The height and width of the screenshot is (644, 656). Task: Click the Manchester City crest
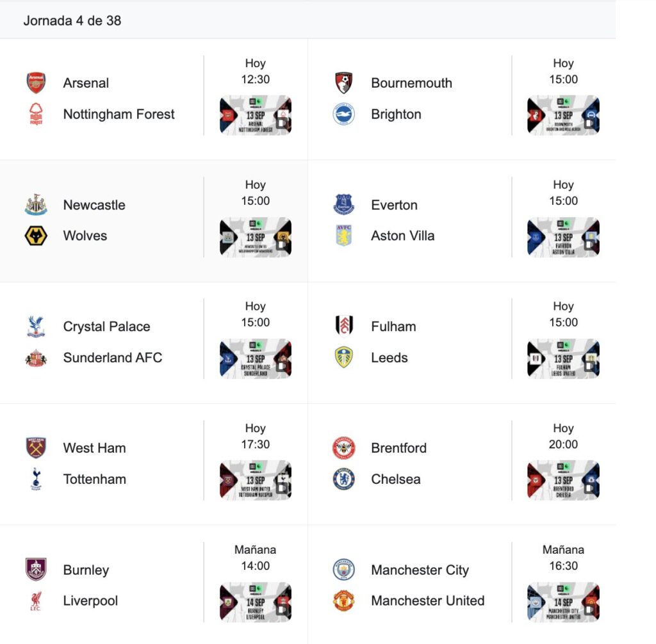tap(344, 570)
